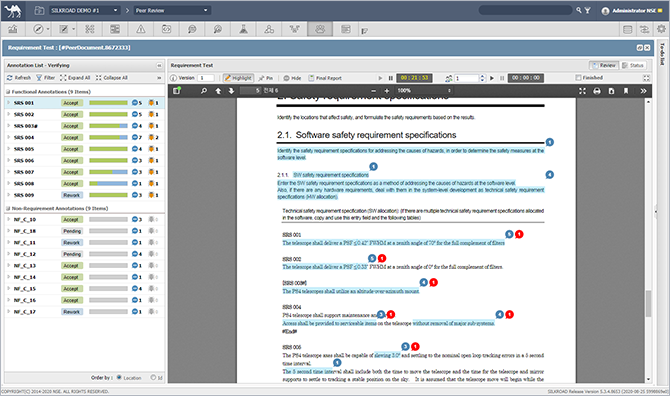The image size is (670, 396).
Task: Pause the running review timer
Action: (391, 78)
